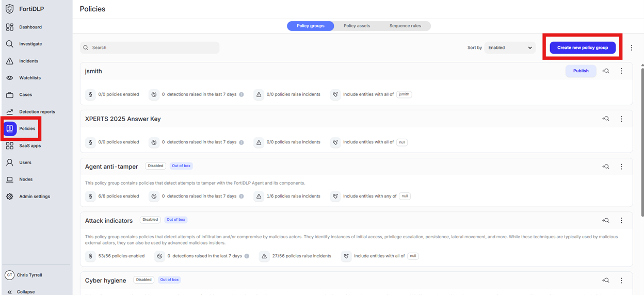Click the Investigate magnifier icon
This screenshot has width=644, height=295.
coord(9,44)
